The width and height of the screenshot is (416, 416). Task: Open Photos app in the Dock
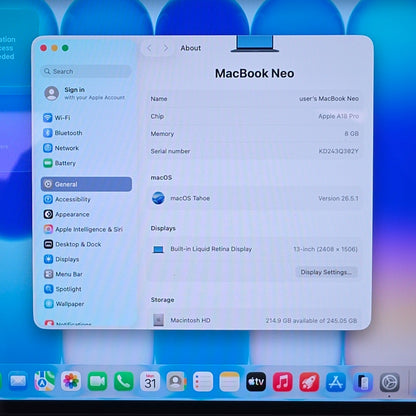pos(71,381)
